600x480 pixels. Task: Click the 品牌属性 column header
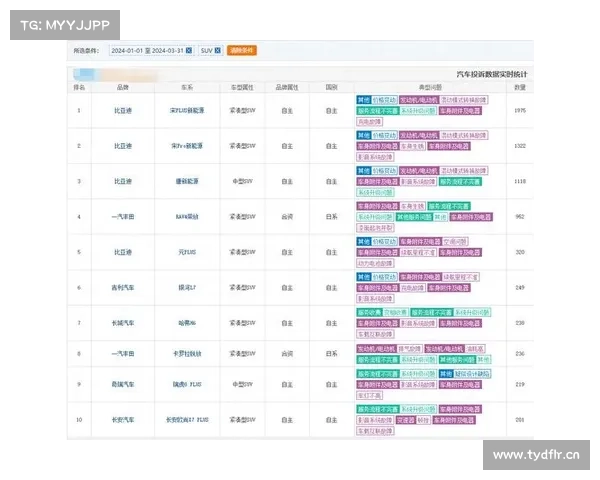pos(287,87)
